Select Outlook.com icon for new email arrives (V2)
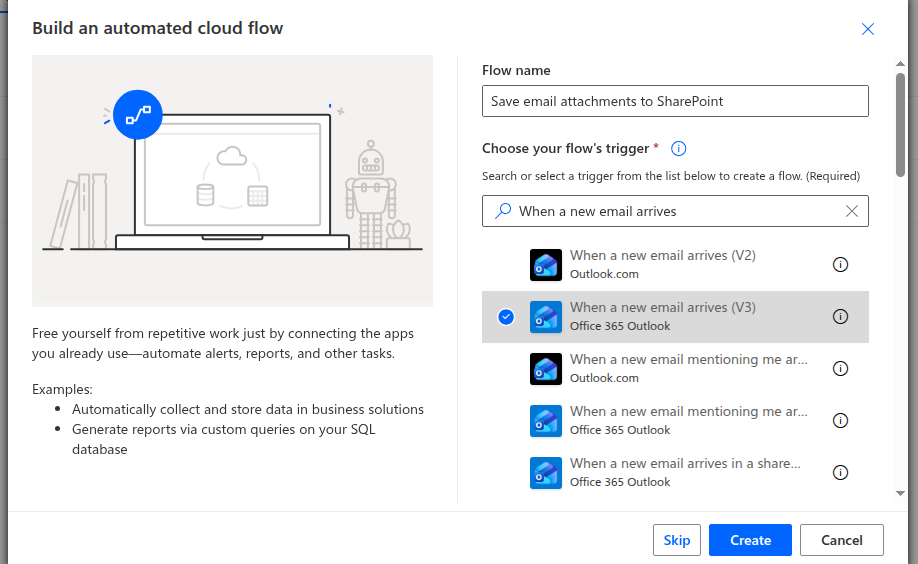Screen dimensions: 918x564 pyautogui.click(x=546, y=265)
